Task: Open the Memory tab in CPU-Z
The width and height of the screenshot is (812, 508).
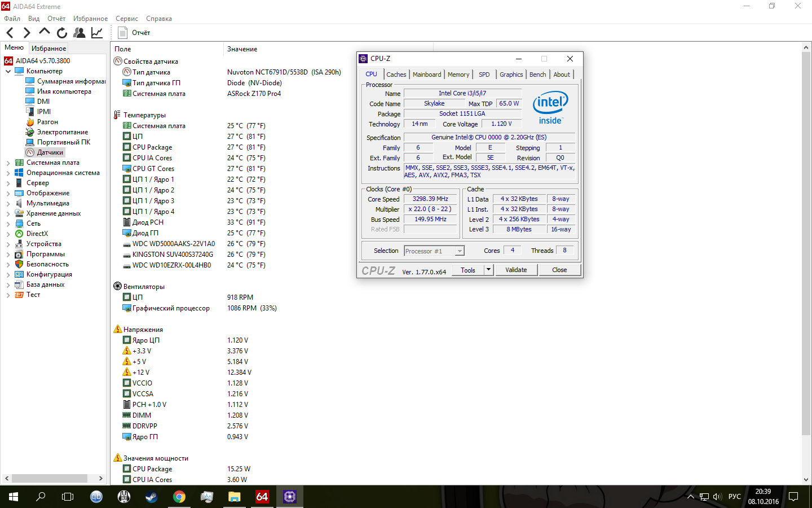Action: tap(458, 75)
